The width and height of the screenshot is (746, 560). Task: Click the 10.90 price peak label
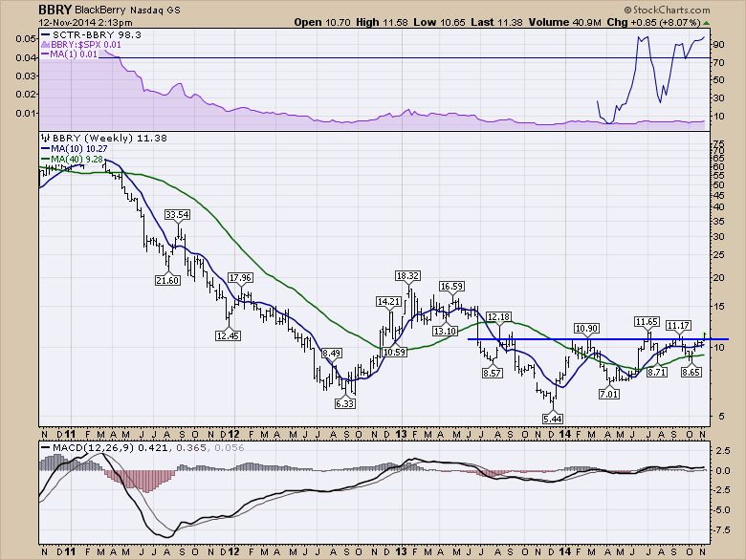pos(586,328)
